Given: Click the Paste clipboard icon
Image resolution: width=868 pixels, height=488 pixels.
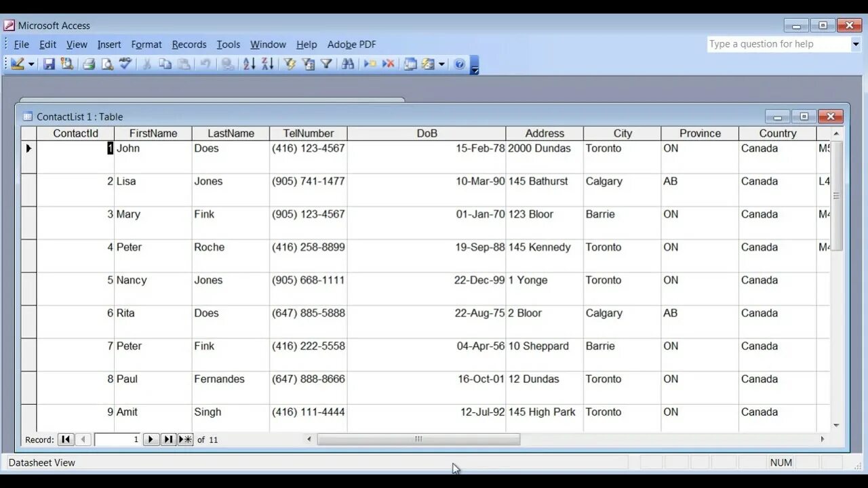Looking at the screenshot, I should 184,64.
